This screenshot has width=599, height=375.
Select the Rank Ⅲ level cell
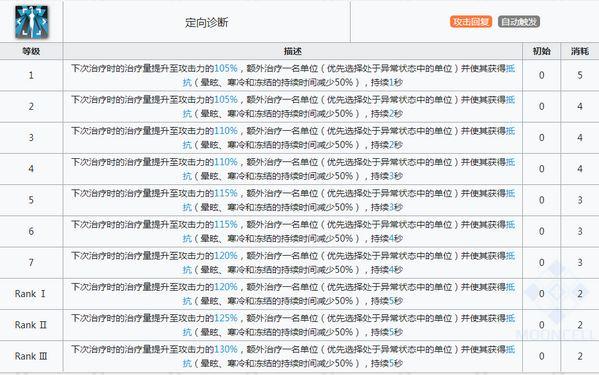(x=31, y=356)
